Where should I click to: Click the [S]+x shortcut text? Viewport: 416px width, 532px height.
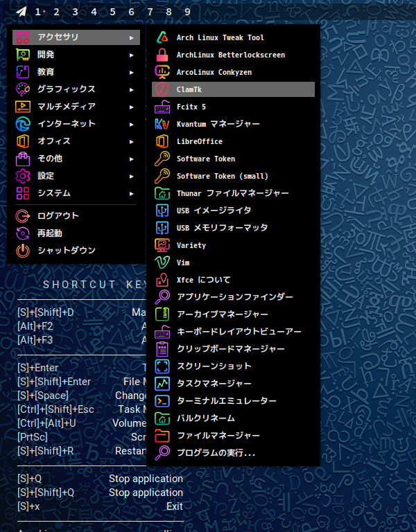[x=28, y=506]
